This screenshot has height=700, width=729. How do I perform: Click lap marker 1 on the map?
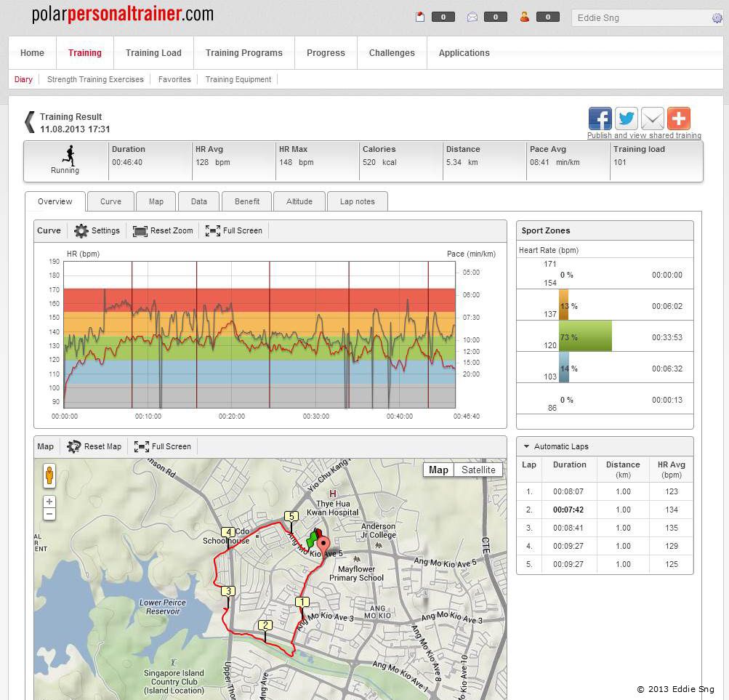302,603
